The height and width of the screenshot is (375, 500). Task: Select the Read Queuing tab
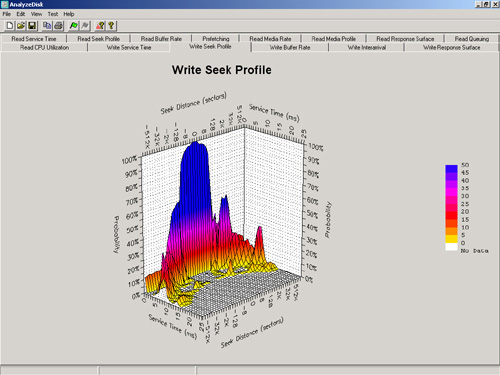(x=472, y=39)
